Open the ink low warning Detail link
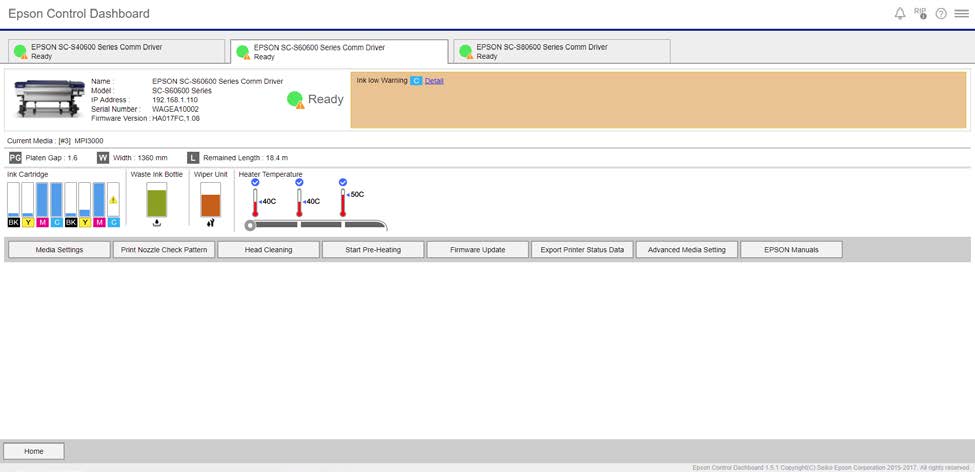The height and width of the screenshot is (472, 975). point(434,80)
